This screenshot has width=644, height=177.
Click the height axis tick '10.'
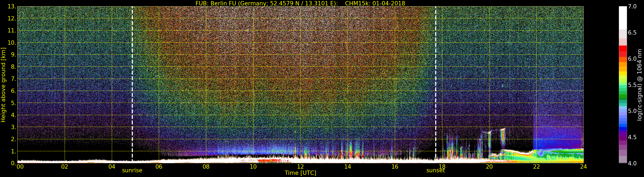click(x=12, y=43)
